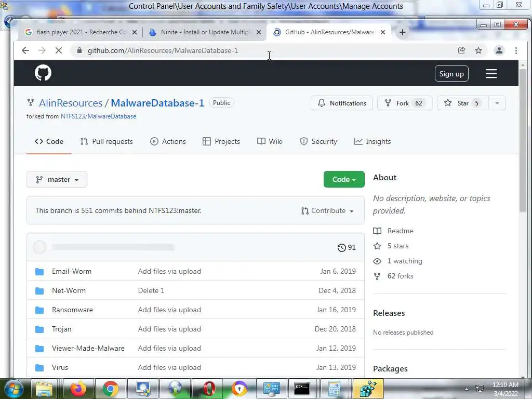Click the taskbar clock showing 12:10 AM
532x399 pixels.
click(x=505, y=389)
